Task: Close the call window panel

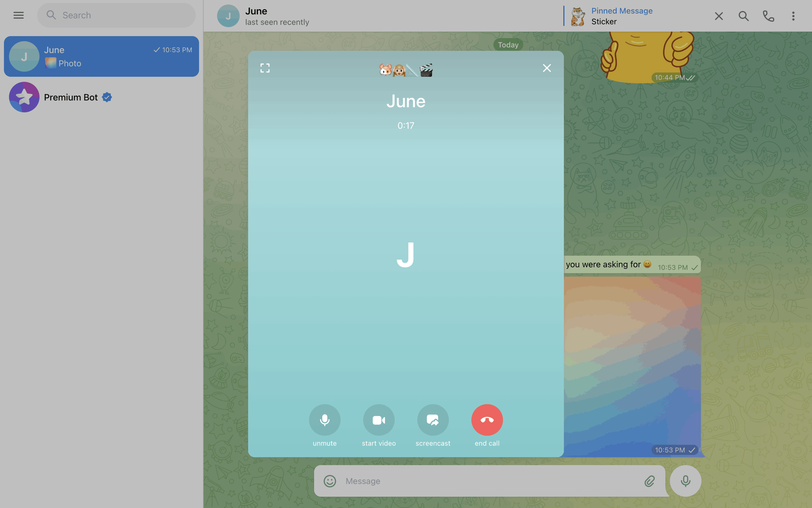Action: click(547, 68)
